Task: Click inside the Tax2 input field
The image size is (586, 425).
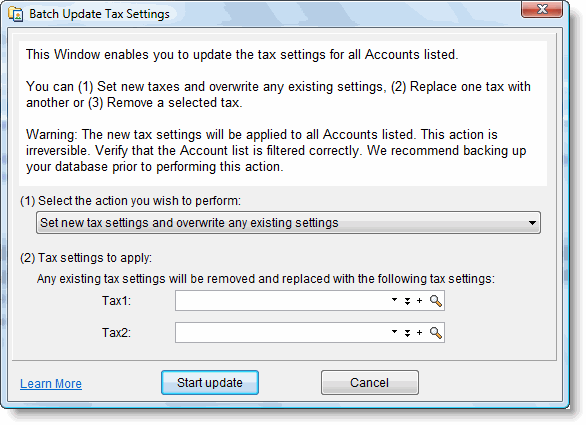Action: [x=282, y=333]
